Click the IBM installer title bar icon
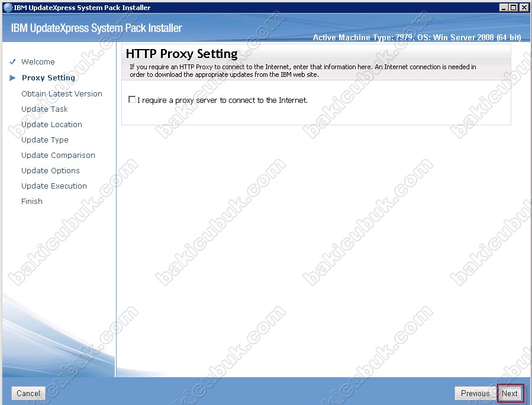This screenshot has width=532, height=405. click(8, 7)
